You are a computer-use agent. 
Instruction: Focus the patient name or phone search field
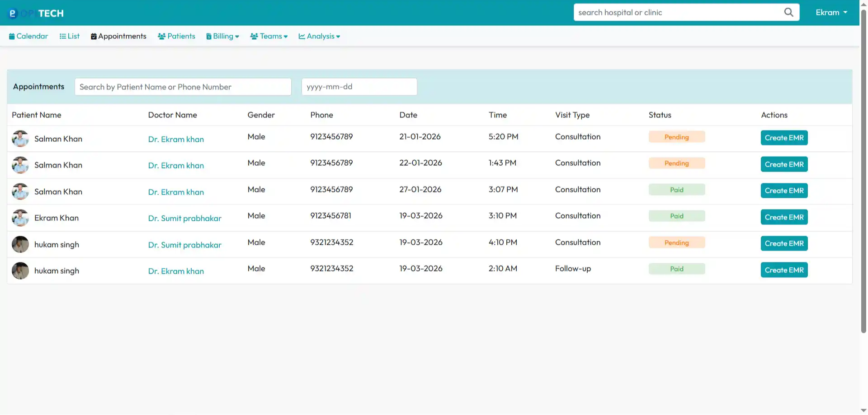point(183,87)
